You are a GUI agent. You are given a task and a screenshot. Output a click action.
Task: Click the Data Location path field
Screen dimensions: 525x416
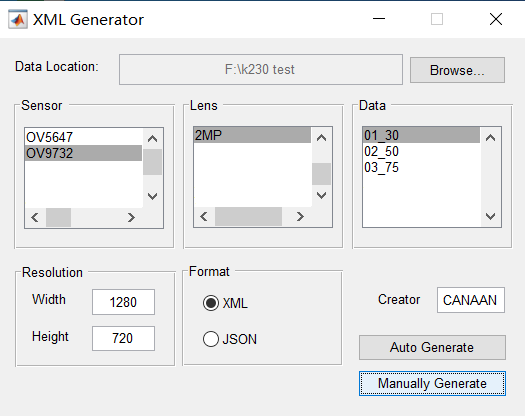pyautogui.click(x=261, y=69)
